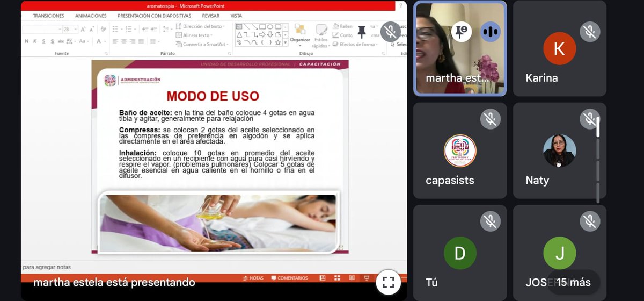Align text left in paragraph group
The image size is (644, 301).
coord(115,41)
